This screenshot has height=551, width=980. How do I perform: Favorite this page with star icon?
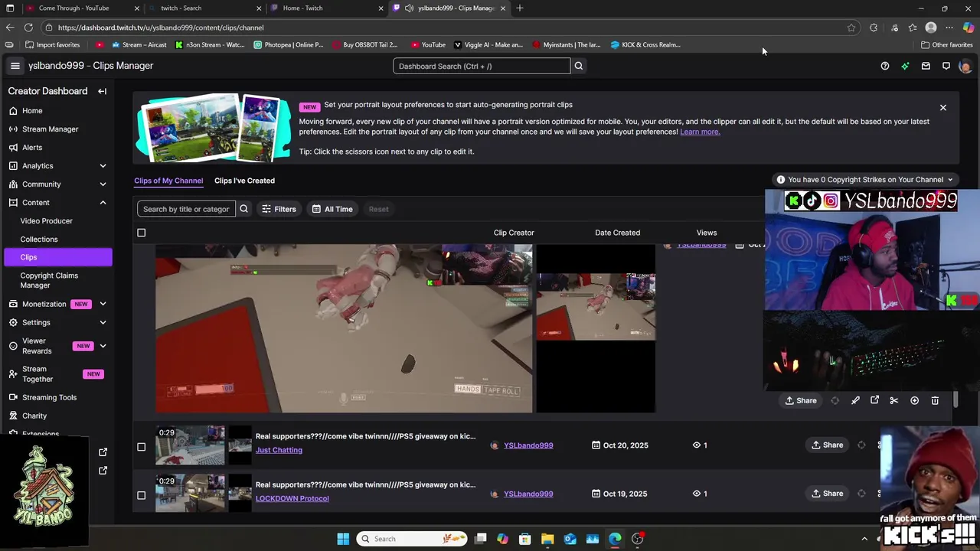(x=851, y=28)
